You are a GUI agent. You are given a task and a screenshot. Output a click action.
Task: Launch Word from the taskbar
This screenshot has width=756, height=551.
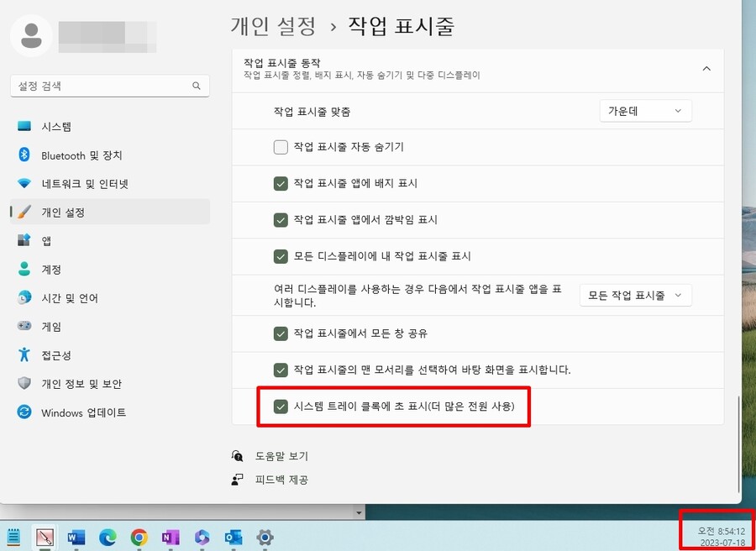click(x=76, y=537)
